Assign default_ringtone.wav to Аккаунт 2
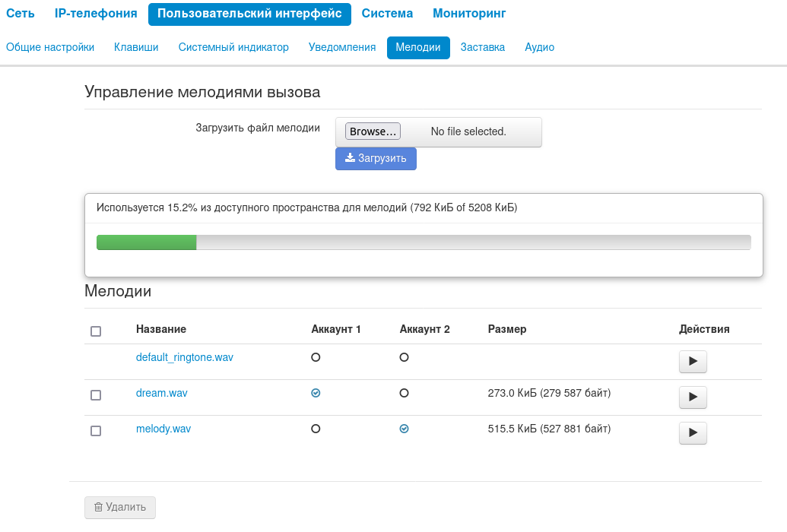The height and width of the screenshot is (532, 787). tap(404, 357)
